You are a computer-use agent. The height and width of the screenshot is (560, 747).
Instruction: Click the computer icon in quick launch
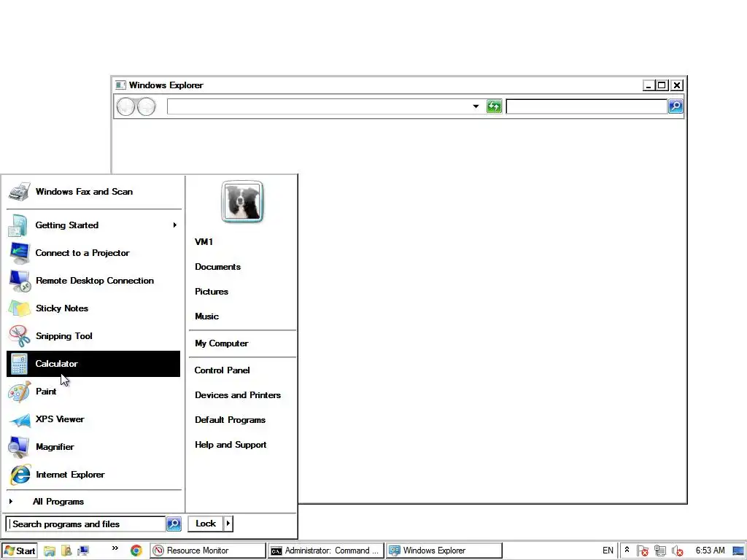[x=83, y=551]
